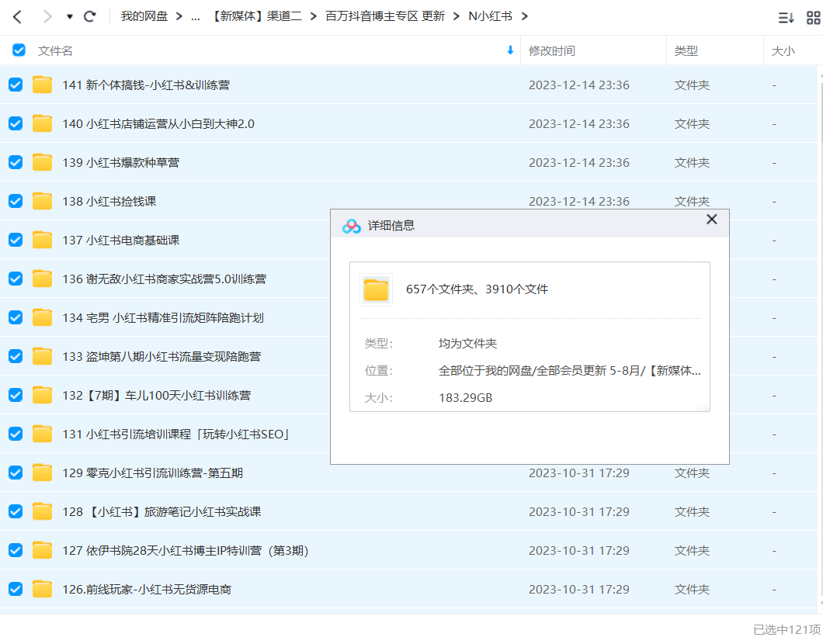Click the sort order icon at top right
Image resolution: width=823 pixels, height=644 pixels.
[x=786, y=17]
